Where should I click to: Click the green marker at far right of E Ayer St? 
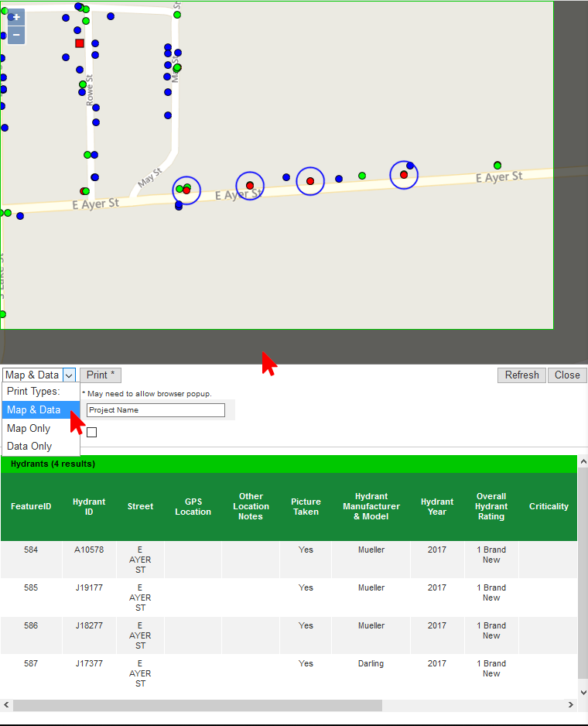497,165
